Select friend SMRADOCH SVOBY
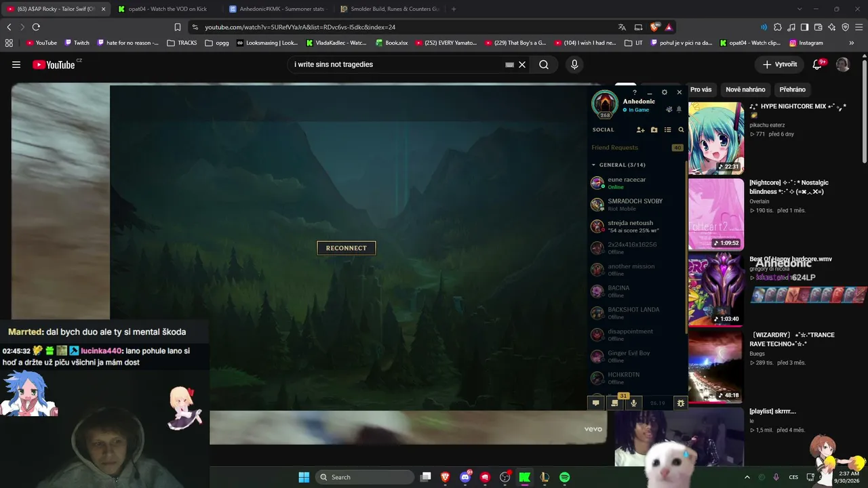Image resolution: width=868 pixels, height=488 pixels. pyautogui.click(x=637, y=205)
